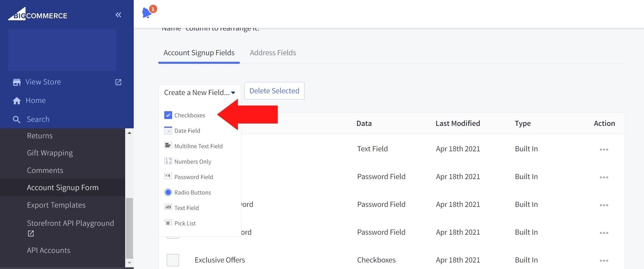
Task: Open the notifications bell icon
Action: coord(147,13)
